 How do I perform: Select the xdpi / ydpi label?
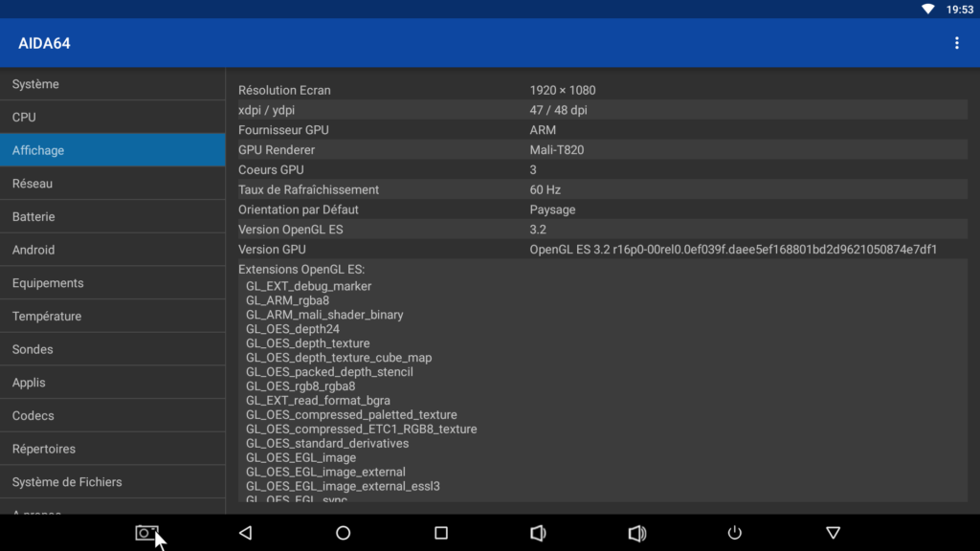(266, 110)
